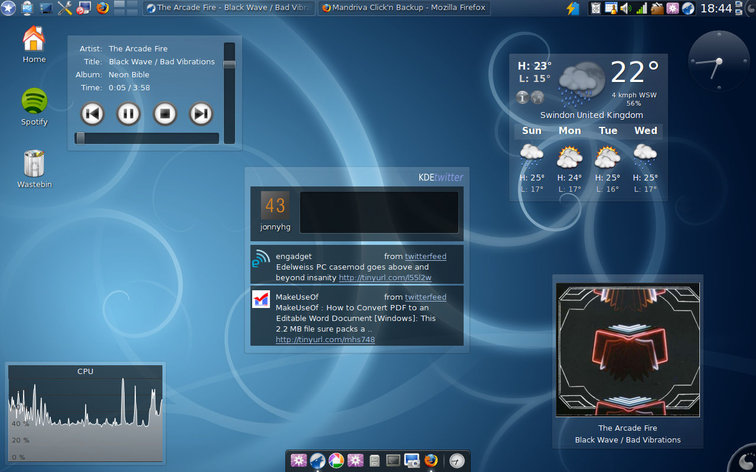The image size is (756, 472).
Task: Pause the Black Wave track
Action: (128, 114)
